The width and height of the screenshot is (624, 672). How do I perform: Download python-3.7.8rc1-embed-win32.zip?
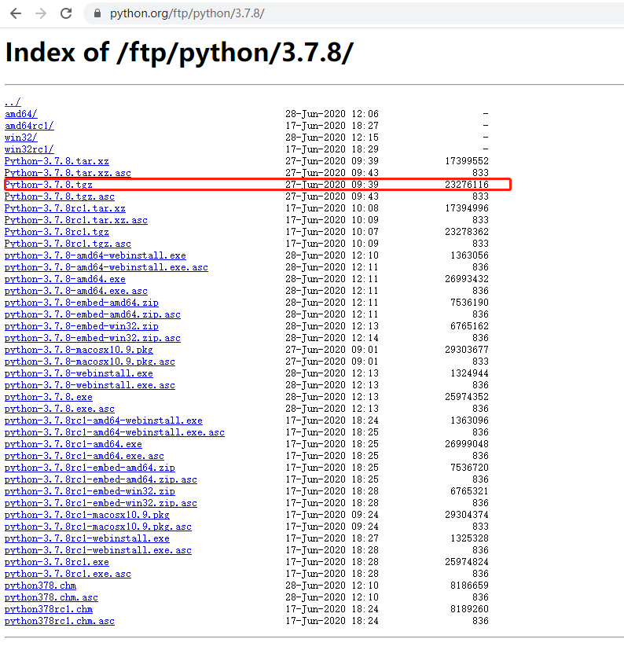[x=90, y=491]
